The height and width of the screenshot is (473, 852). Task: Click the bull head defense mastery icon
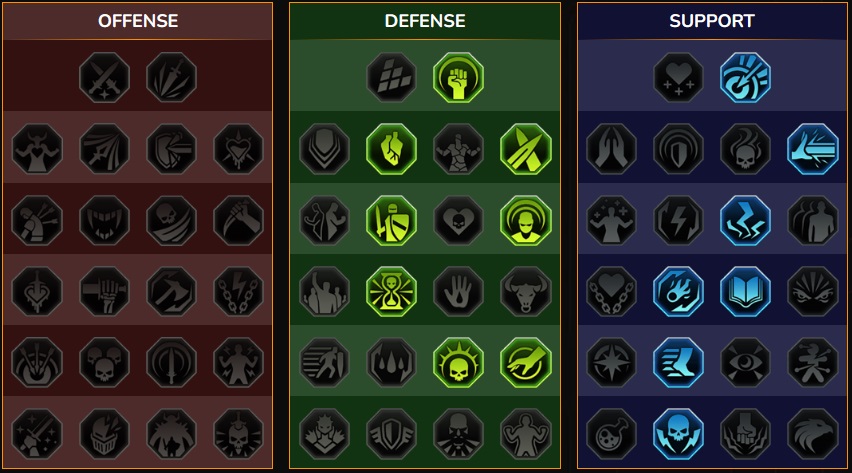click(525, 291)
